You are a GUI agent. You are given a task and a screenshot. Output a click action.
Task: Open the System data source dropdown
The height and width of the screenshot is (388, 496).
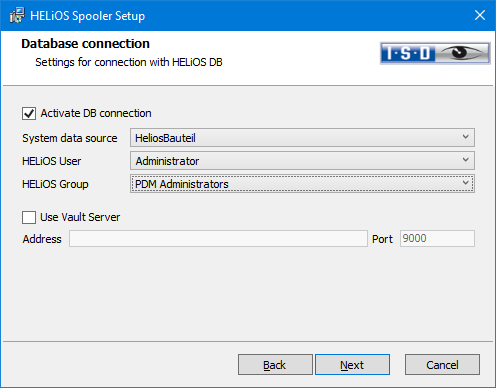point(466,137)
